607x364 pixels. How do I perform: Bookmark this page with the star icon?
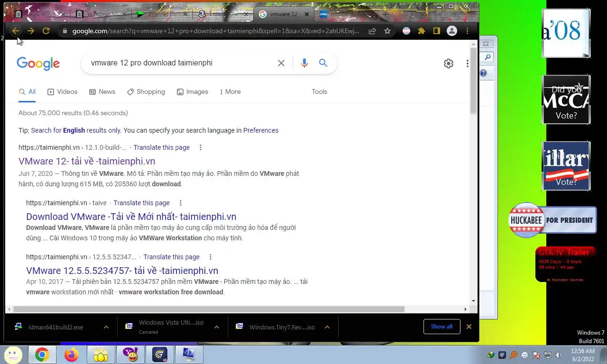(387, 31)
